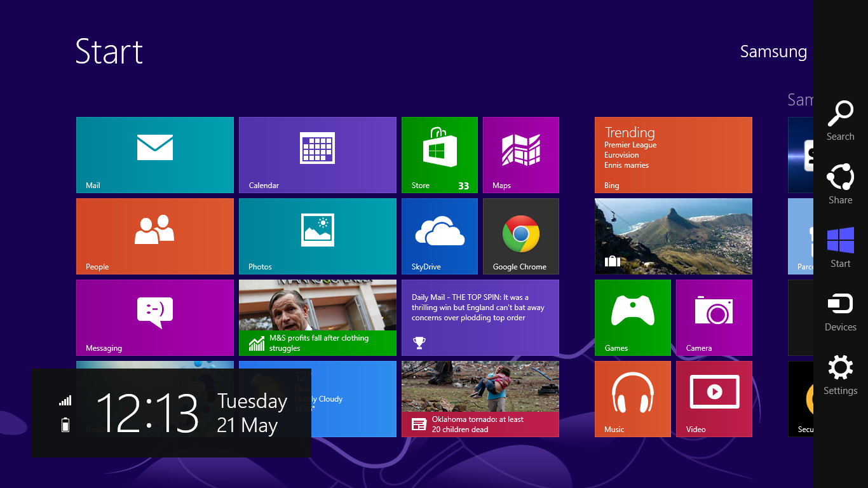Image resolution: width=868 pixels, height=488 pixels.
Task: Launch the Camera app
Action: [714, 317]
